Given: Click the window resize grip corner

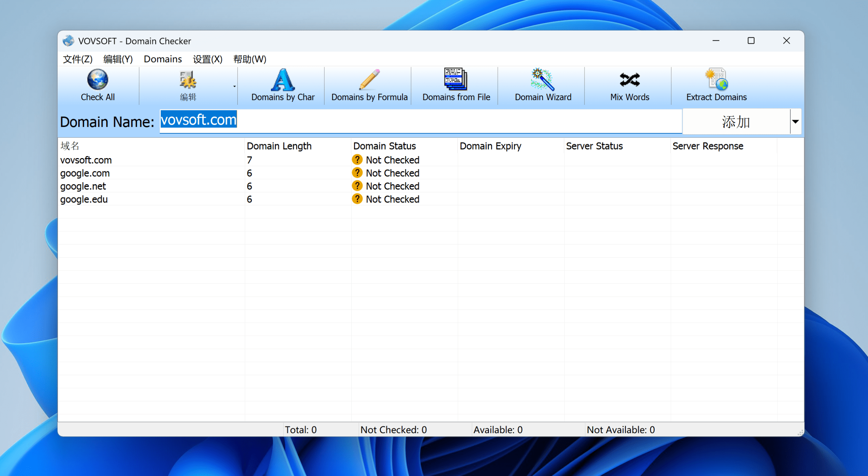Looking at the screenshot, I should tap(800, 432).
